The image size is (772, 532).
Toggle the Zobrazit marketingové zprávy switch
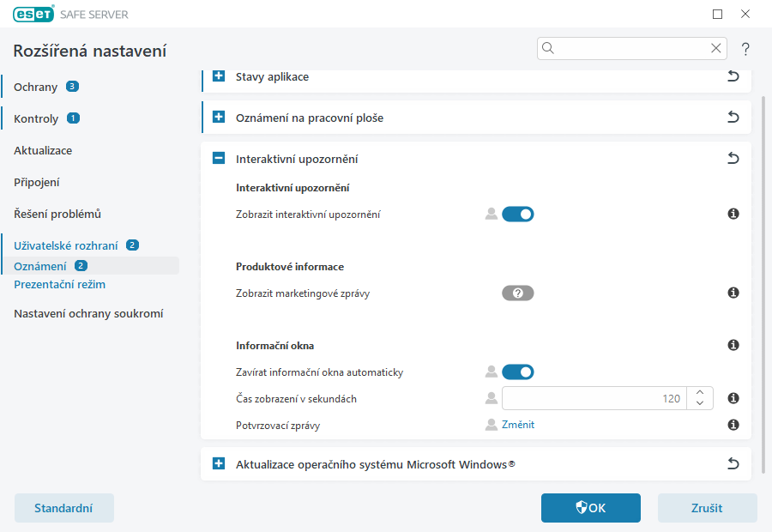[517, 293]
